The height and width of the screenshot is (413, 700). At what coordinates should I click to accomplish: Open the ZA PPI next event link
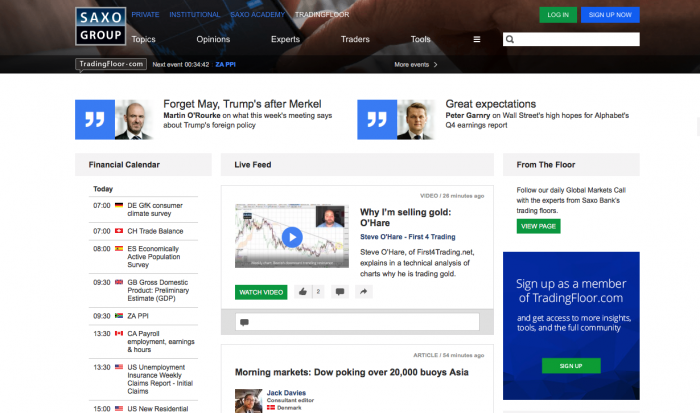[x=225, y=65]
